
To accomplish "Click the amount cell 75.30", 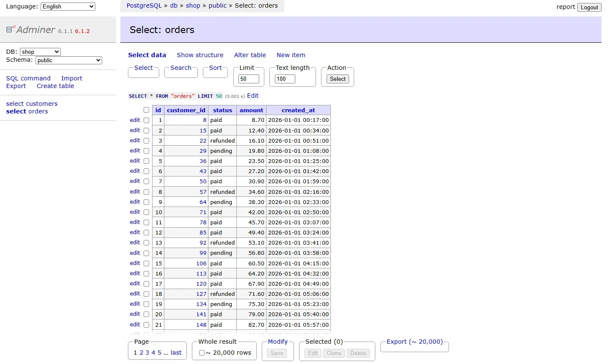I will 252,304.
